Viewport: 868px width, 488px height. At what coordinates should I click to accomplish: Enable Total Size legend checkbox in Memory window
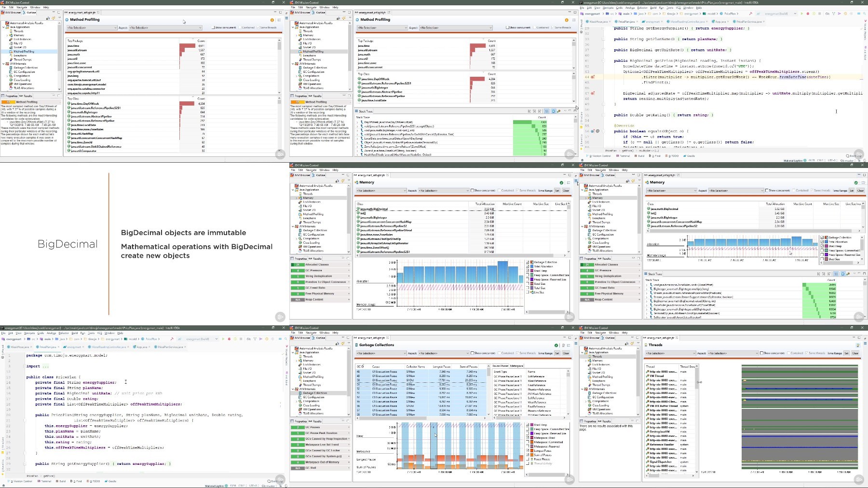528,288
